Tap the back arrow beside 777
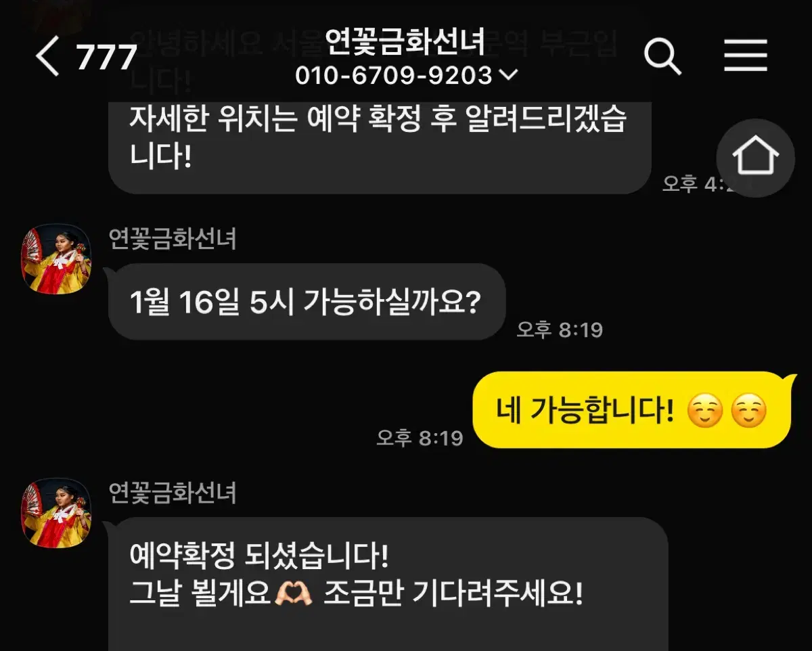Viewport: 812px width, 651px height. click(47, 56)
